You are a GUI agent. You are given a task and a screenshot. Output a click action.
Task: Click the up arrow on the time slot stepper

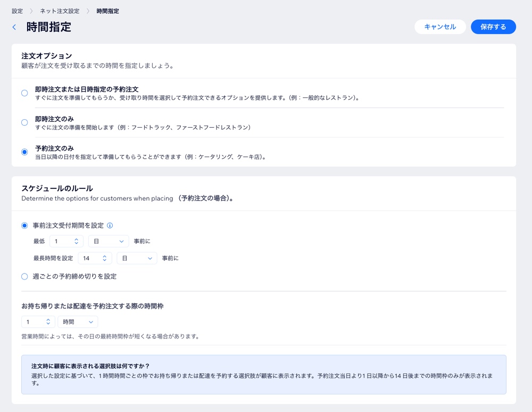point(47,319)
